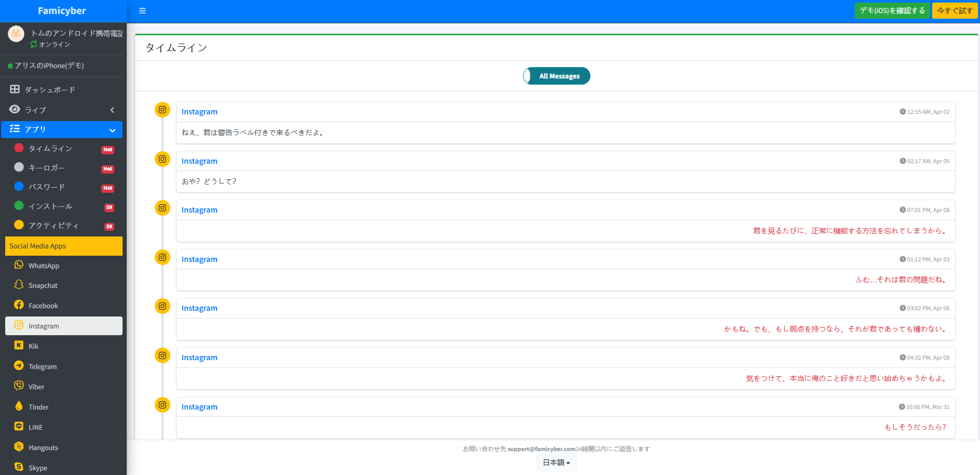Click support@famicyber.com email in footer
Viewport: 980px width, 475px height.
pyautogui.click(x=541, y=449)
